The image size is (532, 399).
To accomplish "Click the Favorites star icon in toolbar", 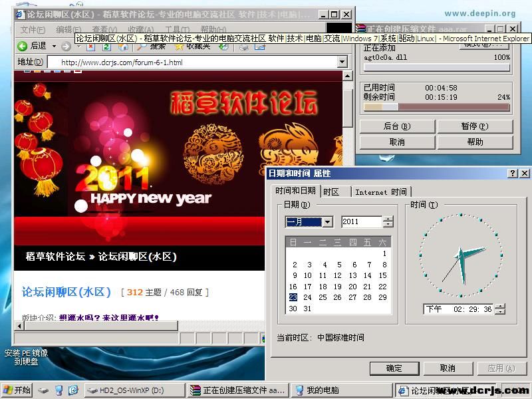I will pyautogui.click(x=180, y=46).
